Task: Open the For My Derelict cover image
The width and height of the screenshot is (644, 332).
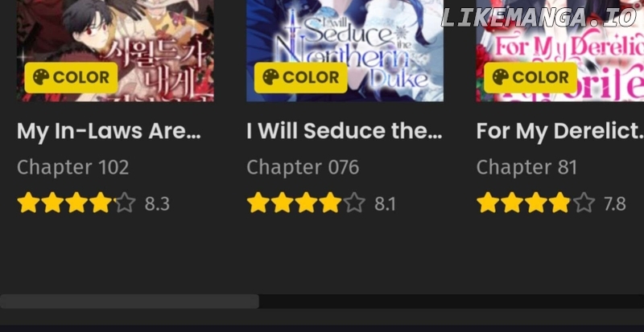Action: tap(559, 51)
